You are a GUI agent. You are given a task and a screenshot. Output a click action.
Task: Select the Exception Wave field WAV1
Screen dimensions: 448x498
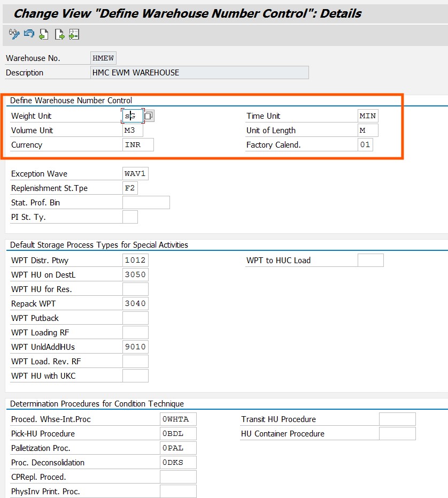(x=135, y=174)
